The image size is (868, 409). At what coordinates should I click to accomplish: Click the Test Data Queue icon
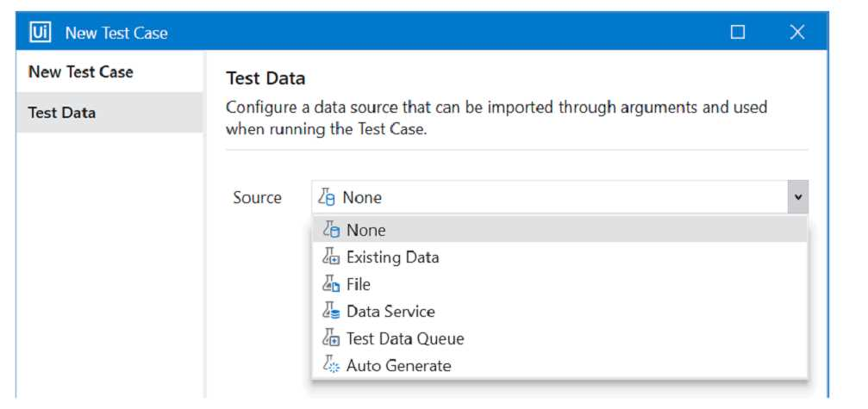[x=331, y=338]
